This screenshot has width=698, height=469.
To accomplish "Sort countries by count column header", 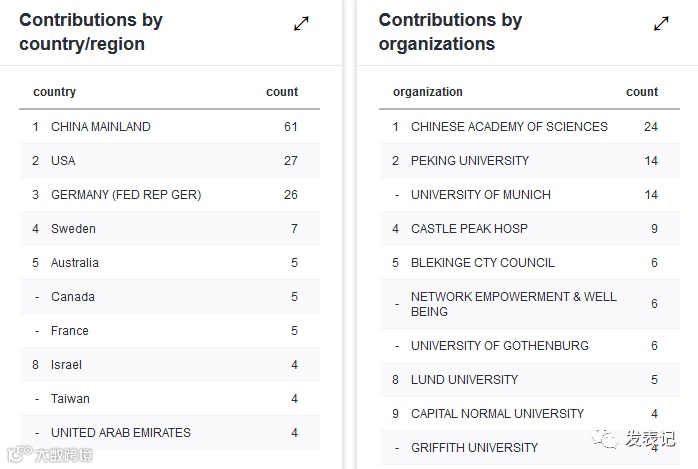I will (x=282, y=92).
